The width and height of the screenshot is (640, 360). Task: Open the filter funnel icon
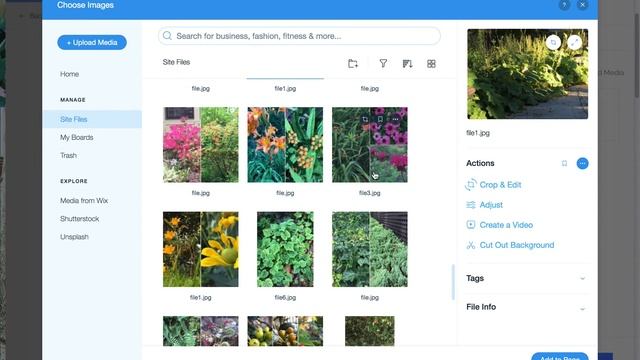coord(383,64)
